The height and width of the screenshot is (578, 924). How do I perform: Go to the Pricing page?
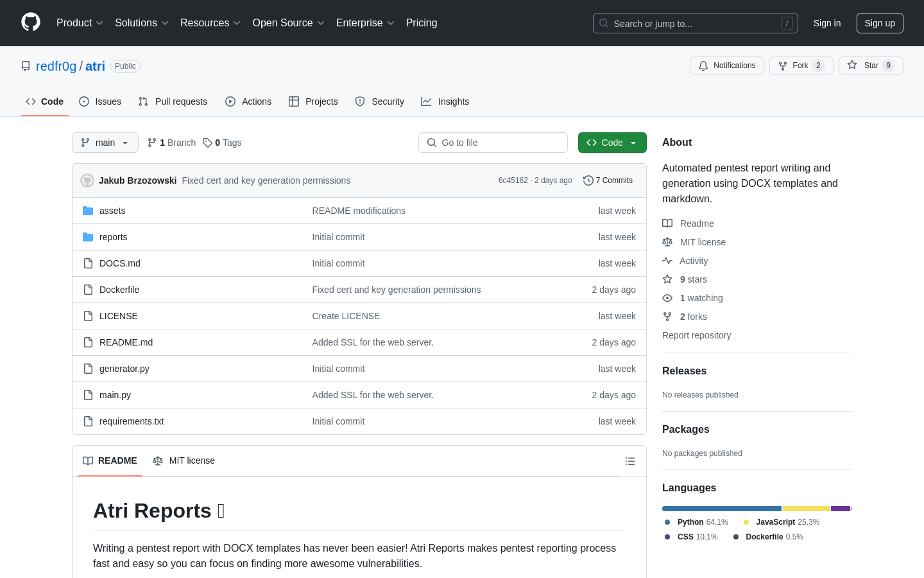tap(422, 23)
